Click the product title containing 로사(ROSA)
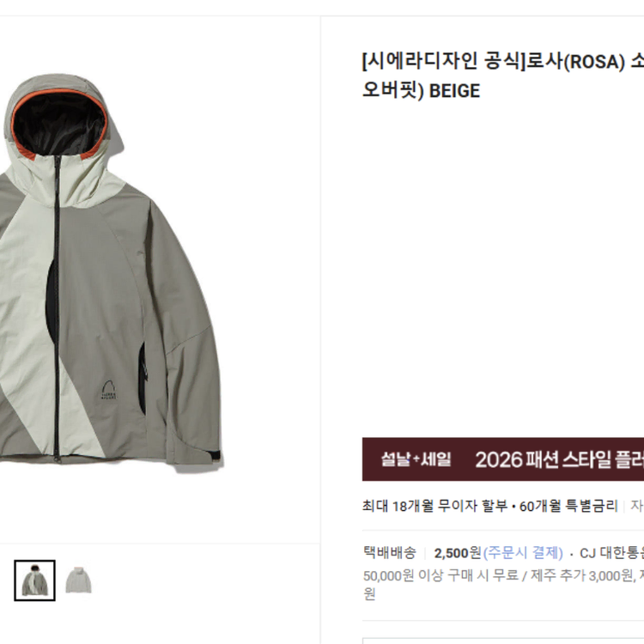The height and width of the screenshot is (644, 644). point(503,76)
